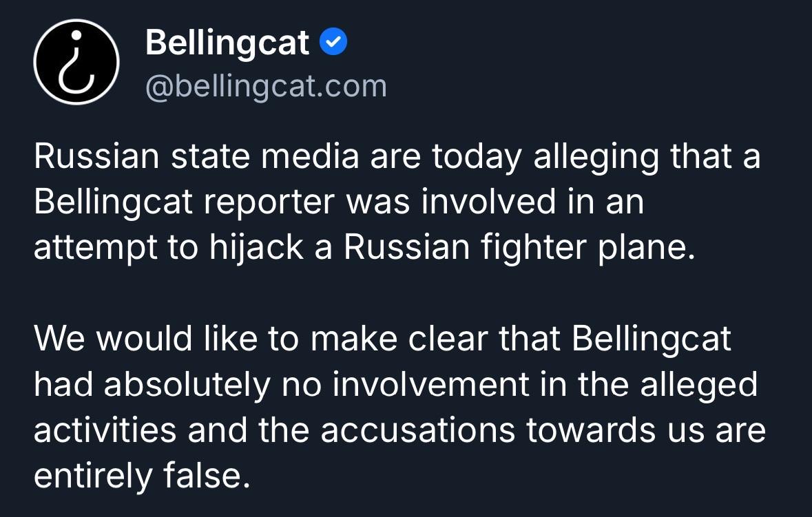The height and width of the screenshot is (517, 812).
Task: Open the Bellingcat display name link
Action: [227, 43]
